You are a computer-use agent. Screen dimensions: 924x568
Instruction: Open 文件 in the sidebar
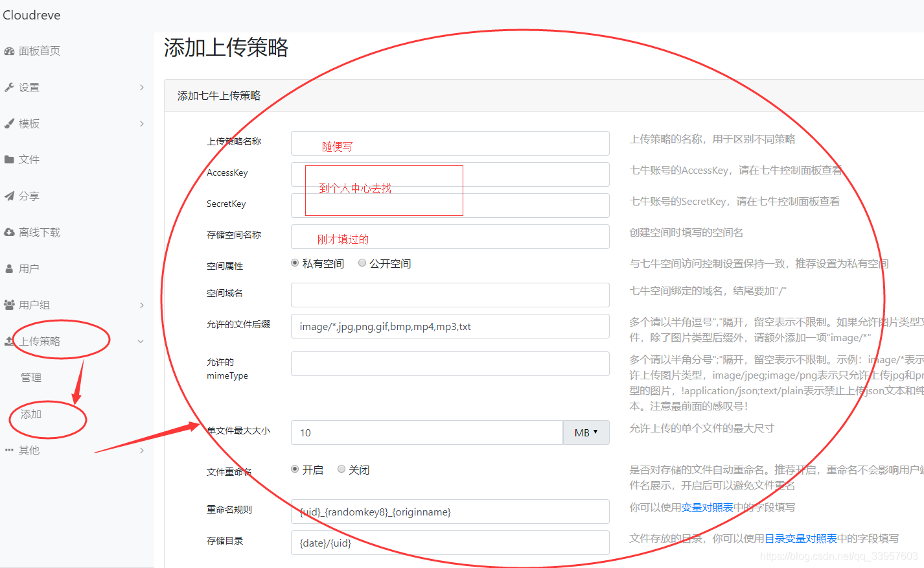pyautogui.click(x=29, y=160)
